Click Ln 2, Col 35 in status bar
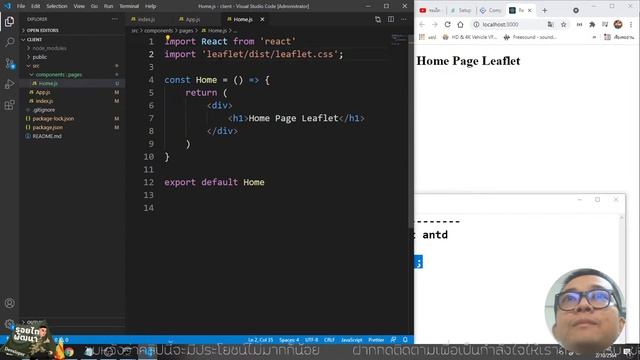This screenshot has height=360, width=640. coord(260,340)
